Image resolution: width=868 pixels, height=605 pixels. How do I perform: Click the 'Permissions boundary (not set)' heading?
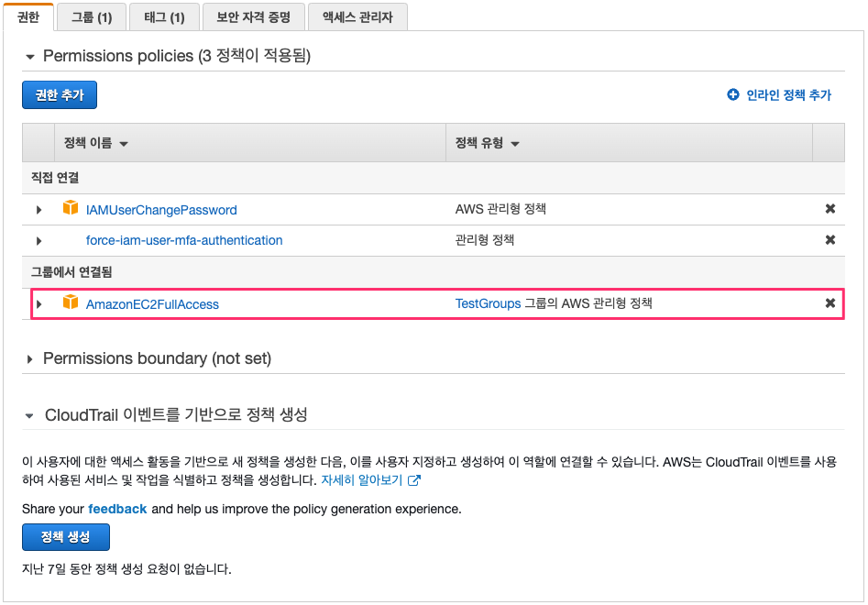click(158, 358)
